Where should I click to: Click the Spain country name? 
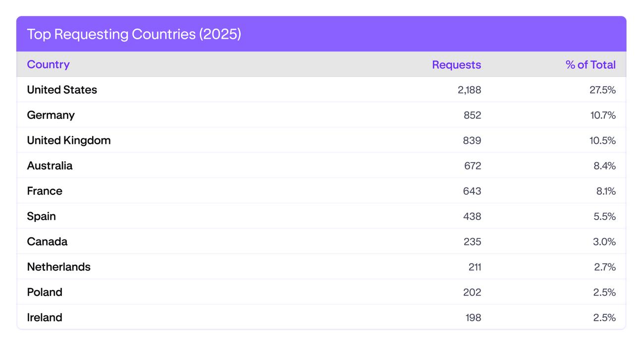click(x=41, y=216)
